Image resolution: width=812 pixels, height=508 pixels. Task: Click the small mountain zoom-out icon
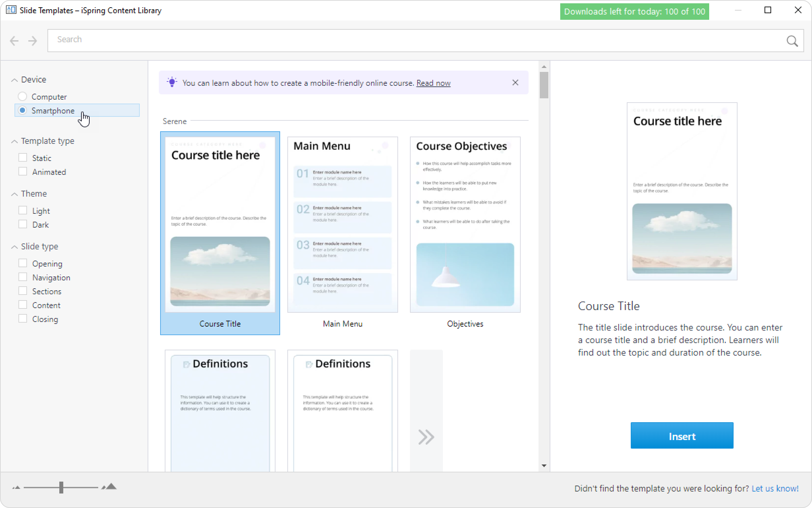pyautogui.click(x=16, y=487)
